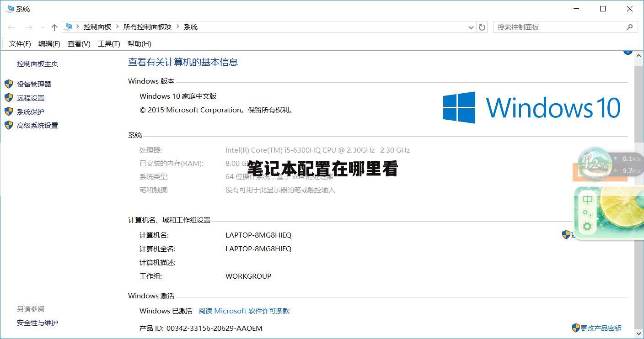
Task: Go back using the back arrow
Action: pos(11,27)
